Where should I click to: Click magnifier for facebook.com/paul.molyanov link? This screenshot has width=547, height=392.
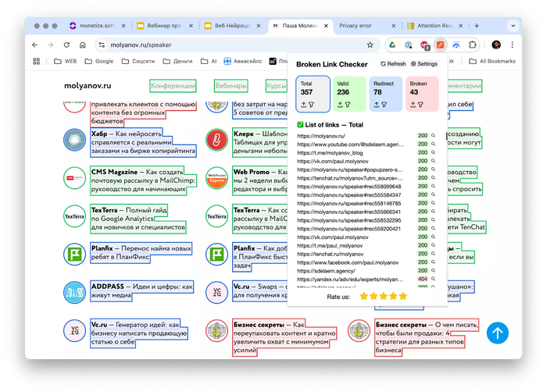(433, 262)
